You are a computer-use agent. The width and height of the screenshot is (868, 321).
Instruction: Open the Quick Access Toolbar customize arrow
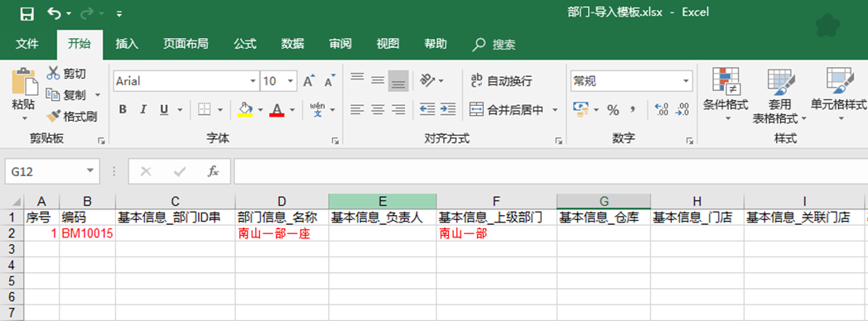[x=119, y=14]
